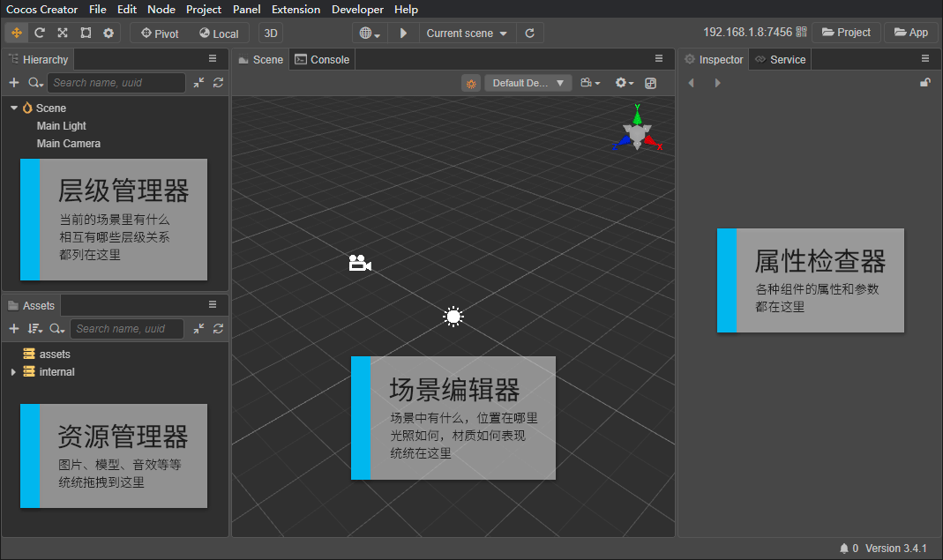Open the App folder button

[910, 33]
